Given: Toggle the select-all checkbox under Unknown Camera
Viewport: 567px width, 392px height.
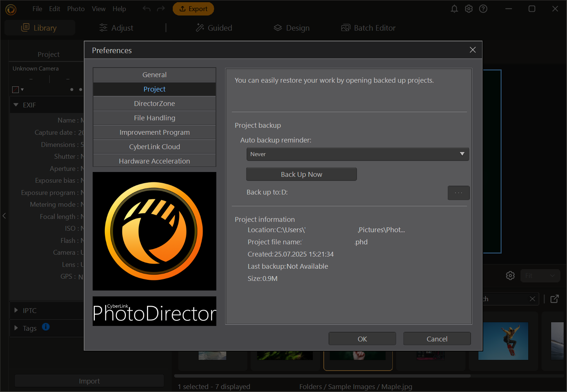Looking at the screenshot, I should [16, 90].
